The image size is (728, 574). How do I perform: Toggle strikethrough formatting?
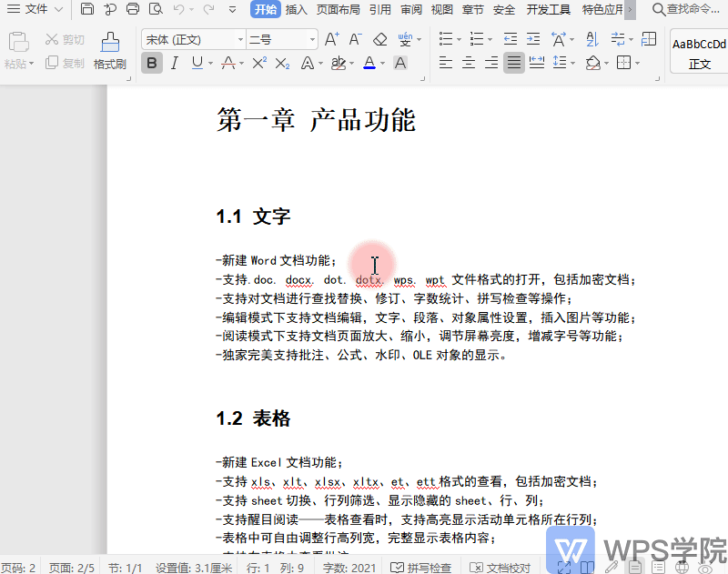point(228,63)
